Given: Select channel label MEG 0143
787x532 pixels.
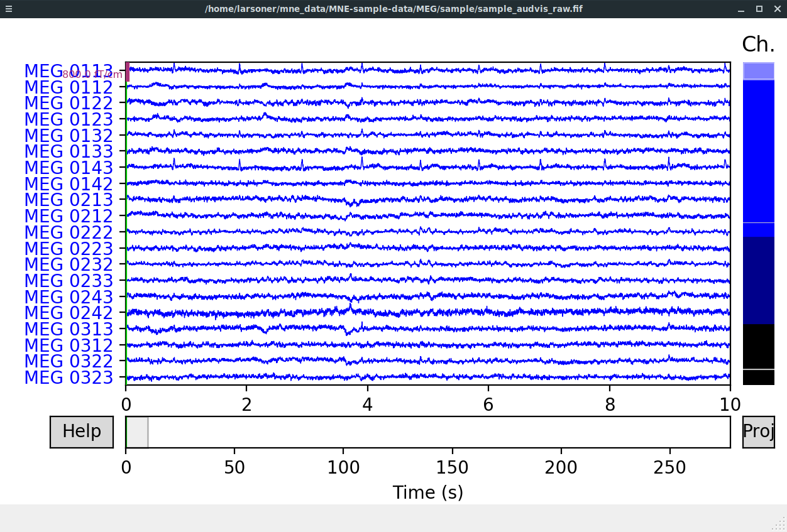Looking at the screenshot, I should 69,168.
